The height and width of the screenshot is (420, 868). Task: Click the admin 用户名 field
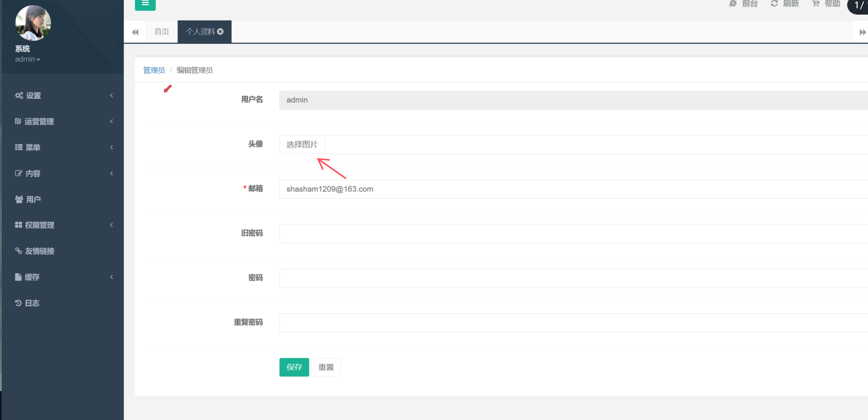tap(574, 100)
